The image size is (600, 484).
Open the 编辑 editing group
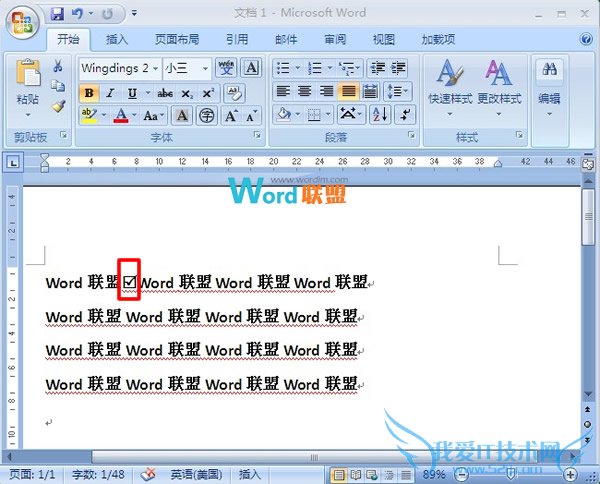549,87
